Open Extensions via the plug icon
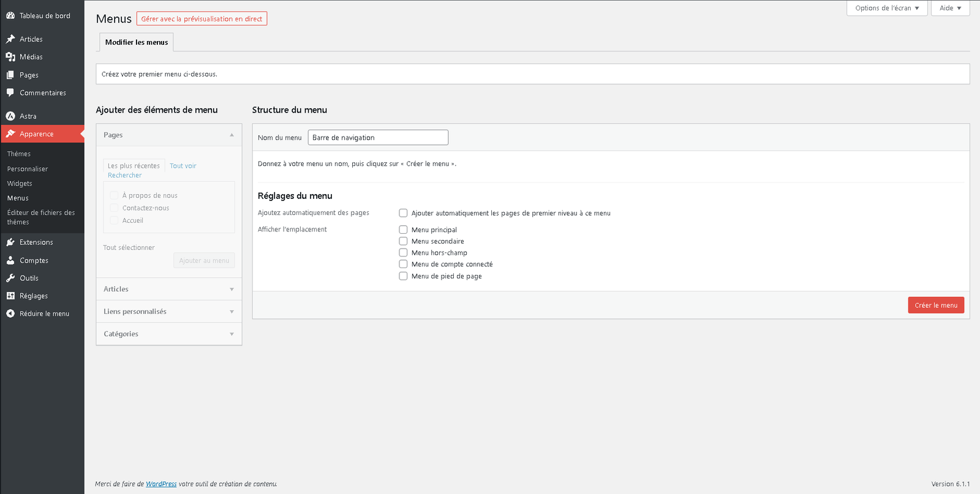 [x=10, y=242]
